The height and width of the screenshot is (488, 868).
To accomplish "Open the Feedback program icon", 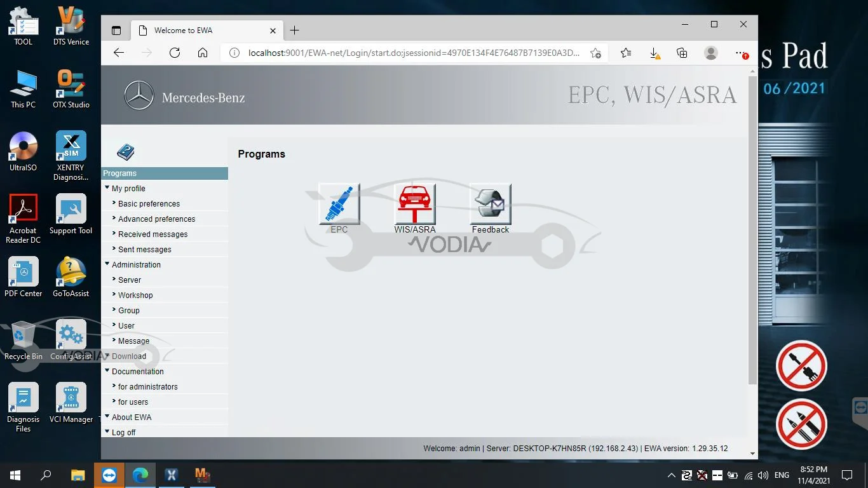I will point(491,204).
